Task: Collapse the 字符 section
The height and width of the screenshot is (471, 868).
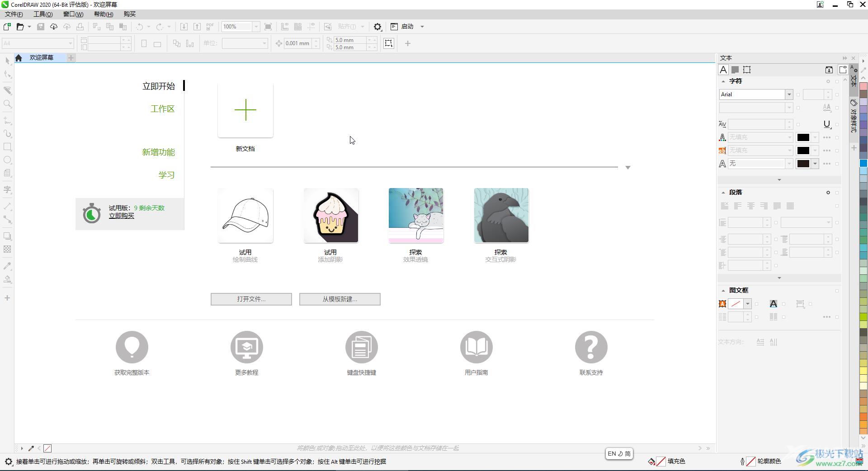Action: pyautogui.click(x=723, y=81)
